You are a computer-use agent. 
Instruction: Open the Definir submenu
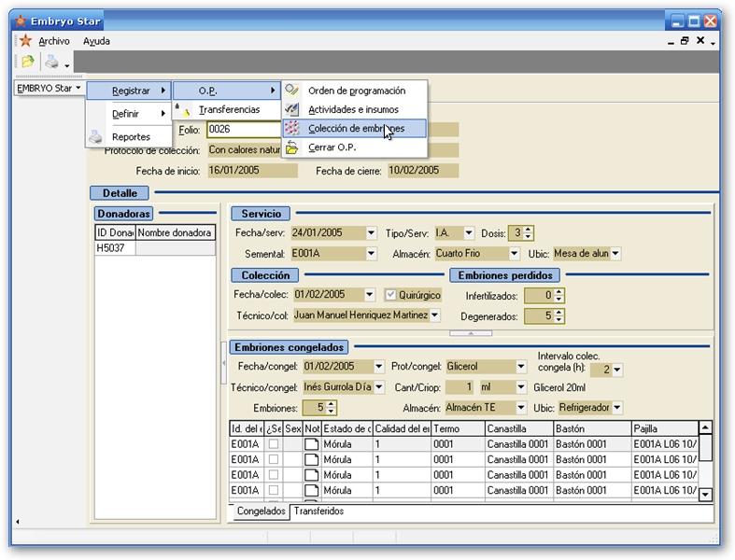click(x=129, y=114)
